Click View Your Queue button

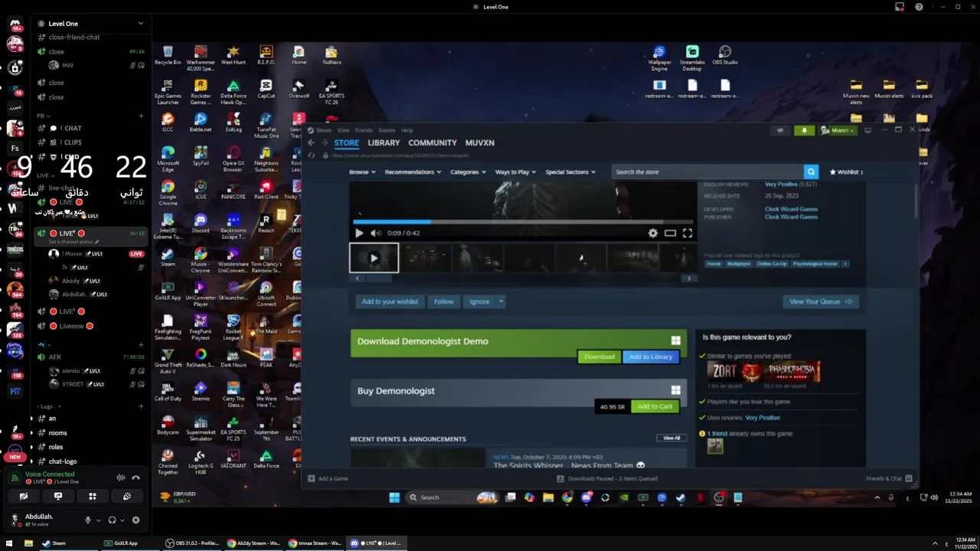coord(820,302)
